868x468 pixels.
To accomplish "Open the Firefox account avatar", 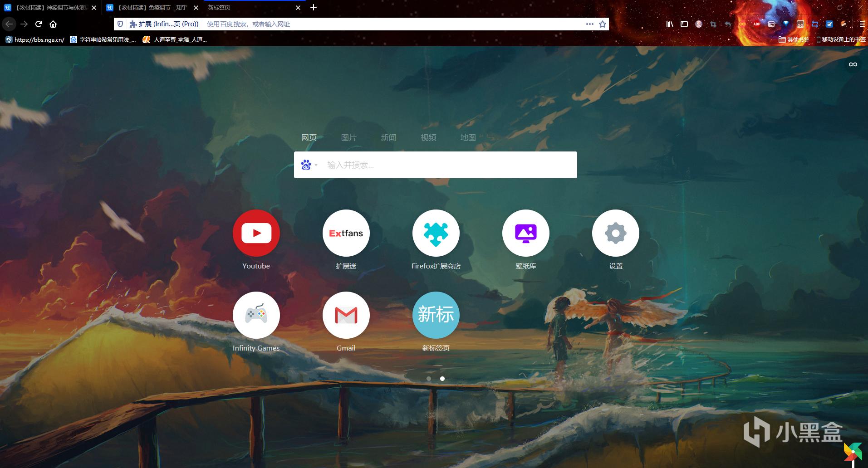I will [699, 24].
